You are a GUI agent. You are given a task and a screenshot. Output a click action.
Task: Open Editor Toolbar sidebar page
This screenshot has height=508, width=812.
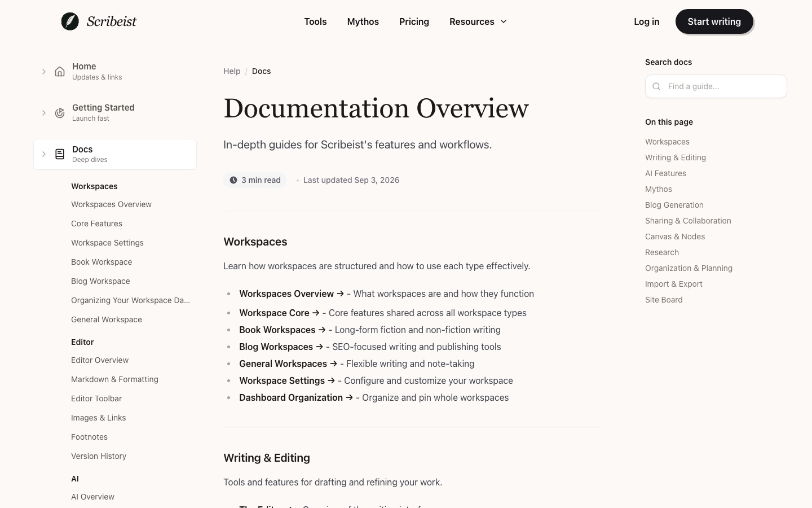[96, 398]
